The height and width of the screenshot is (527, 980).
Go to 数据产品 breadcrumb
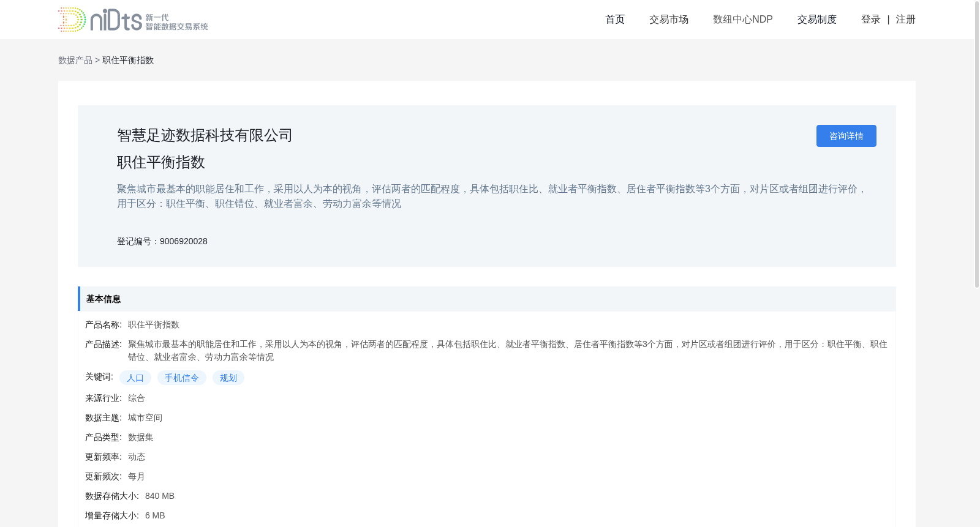click(x=75, y=60)
